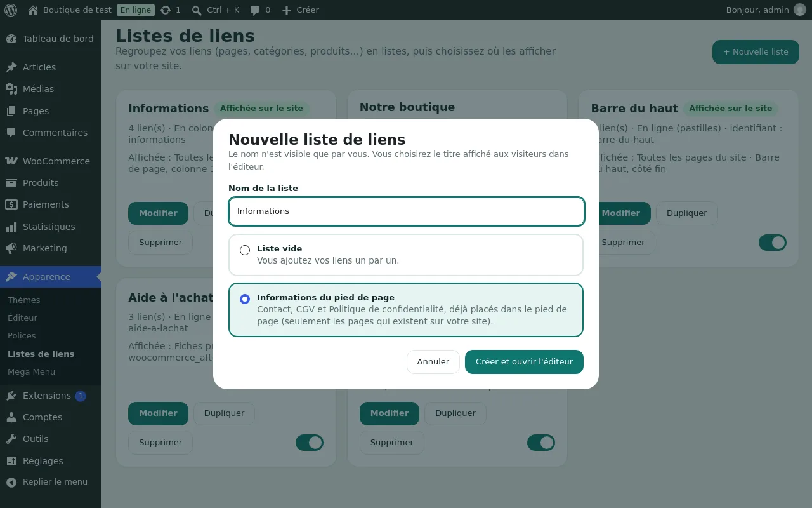Click the Nom de la liste field
Image resolution: width=812 pixels, height=508 pixels.
point(406,211)
